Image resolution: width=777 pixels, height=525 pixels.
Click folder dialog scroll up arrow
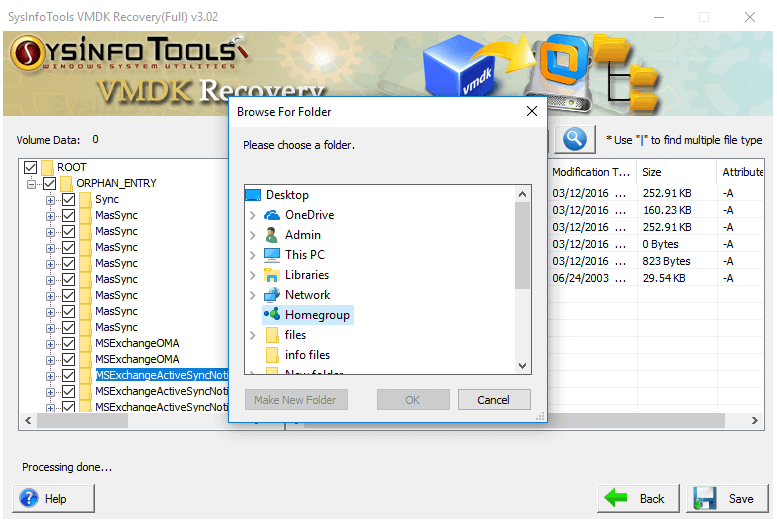(522, 194)
